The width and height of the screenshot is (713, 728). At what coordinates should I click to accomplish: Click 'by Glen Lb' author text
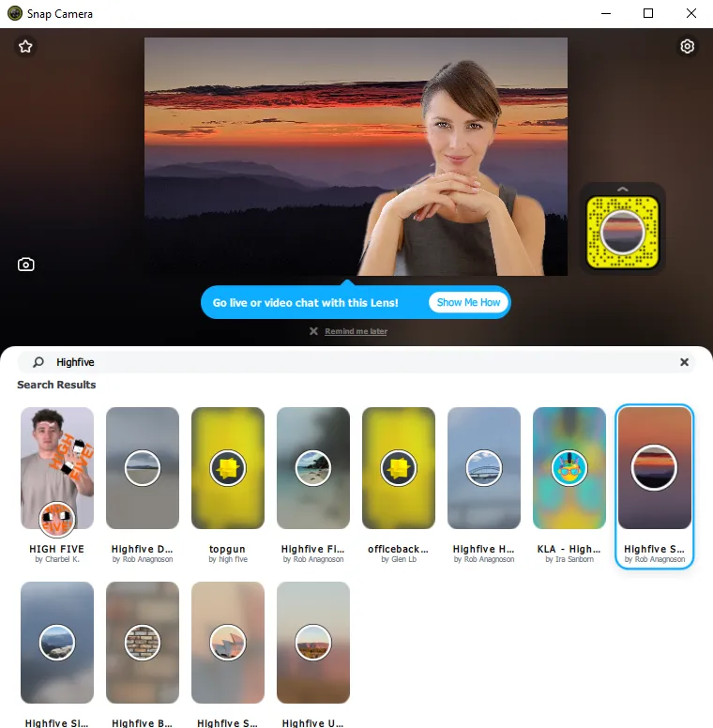click(399, 559)
